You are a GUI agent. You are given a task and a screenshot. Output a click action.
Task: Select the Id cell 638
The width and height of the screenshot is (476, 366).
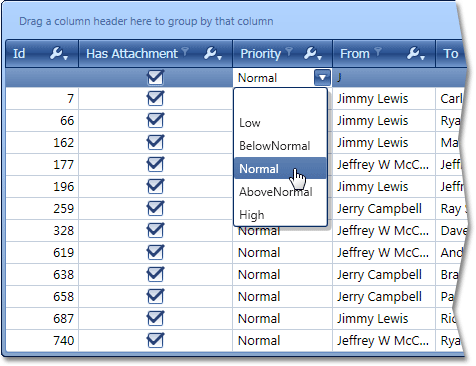42,274
